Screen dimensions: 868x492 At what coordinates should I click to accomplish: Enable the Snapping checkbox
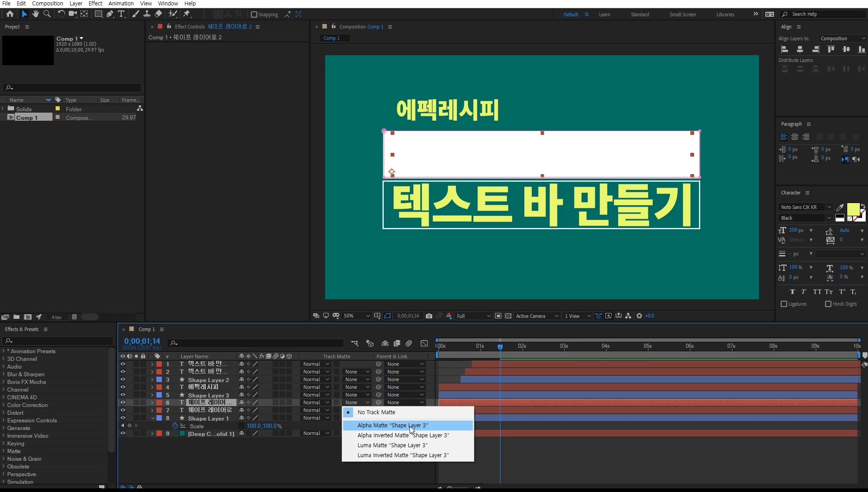pos(254,14)
